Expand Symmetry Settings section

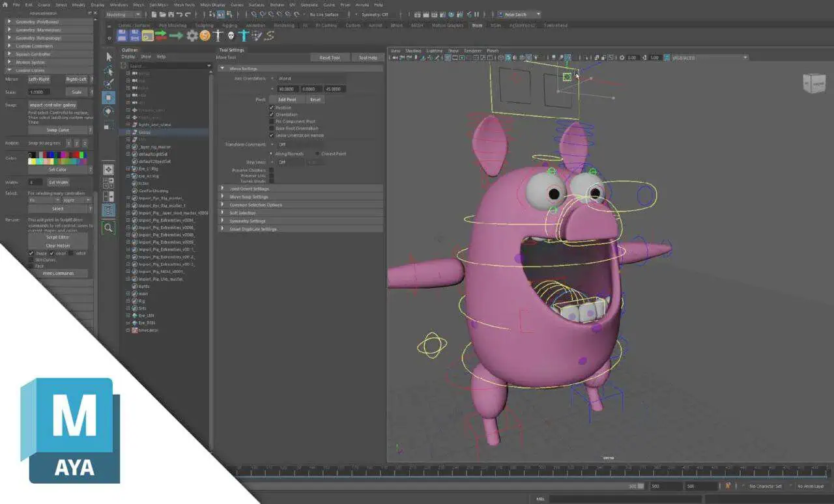tap(300, 221)
